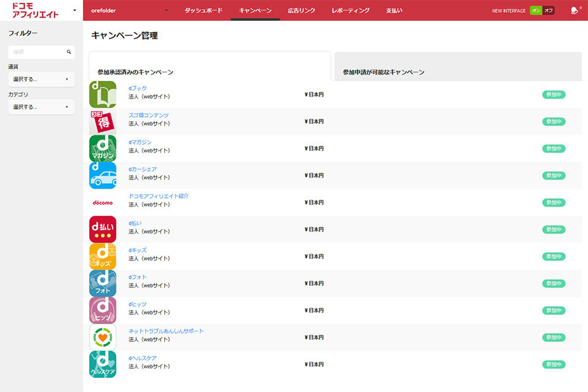Click the 参加中 badge for dヘルスケア
The height and width of the screenshot is (392, 588).
(x=554, y=364)
